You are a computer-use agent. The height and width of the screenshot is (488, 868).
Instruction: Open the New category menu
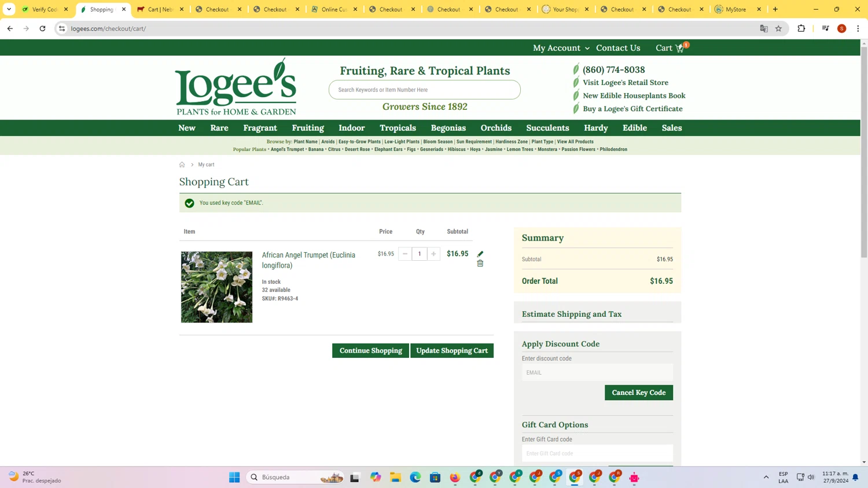pos(187,128)
